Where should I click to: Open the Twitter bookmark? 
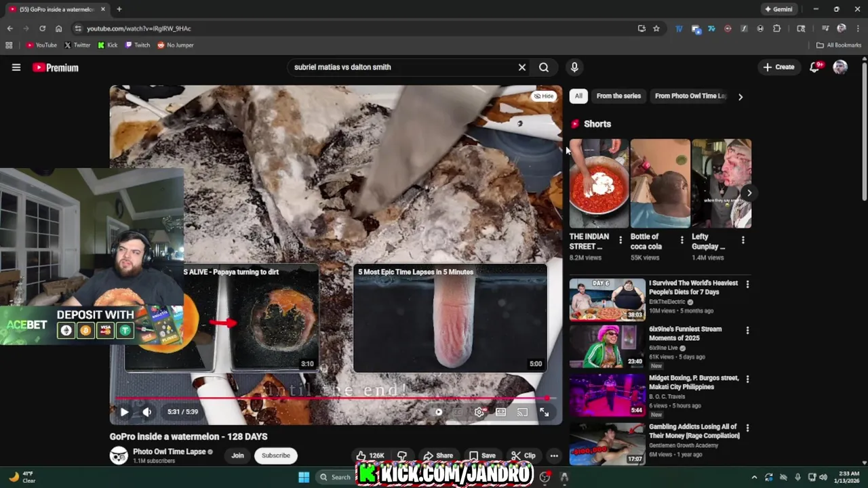click(x=77, y=45)
